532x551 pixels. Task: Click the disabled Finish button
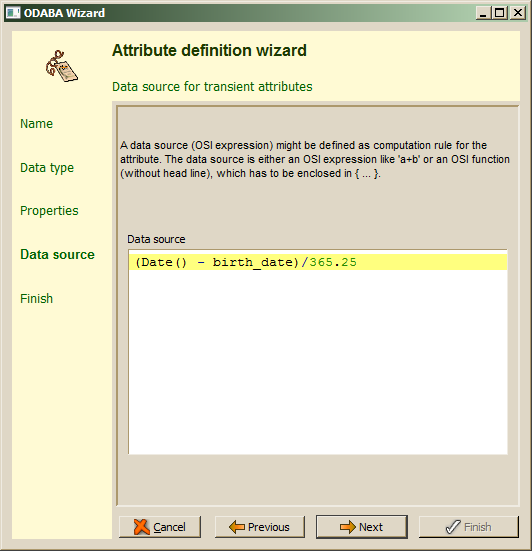click(468, 527)
